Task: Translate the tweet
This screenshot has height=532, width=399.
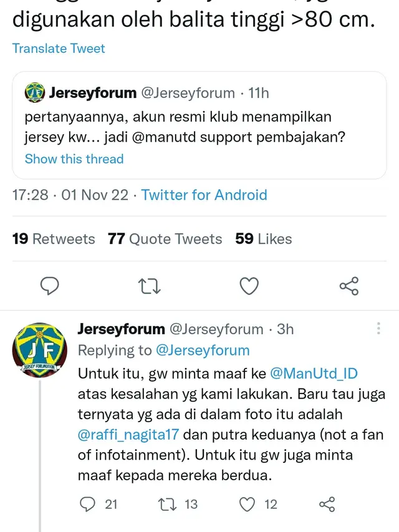Action: pos(58,48)
